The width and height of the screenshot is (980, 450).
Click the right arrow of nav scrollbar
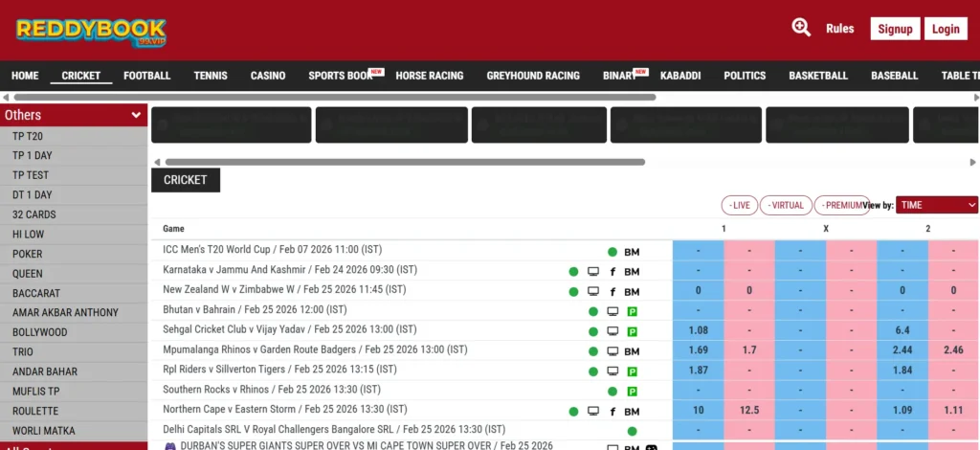coord(976,98)
